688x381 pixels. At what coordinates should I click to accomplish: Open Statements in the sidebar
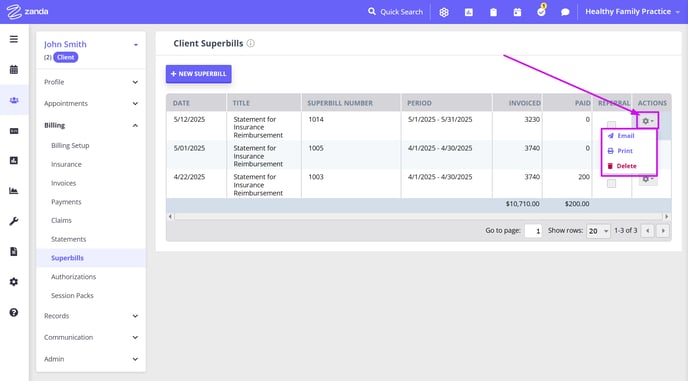click(x=68, y=239)
